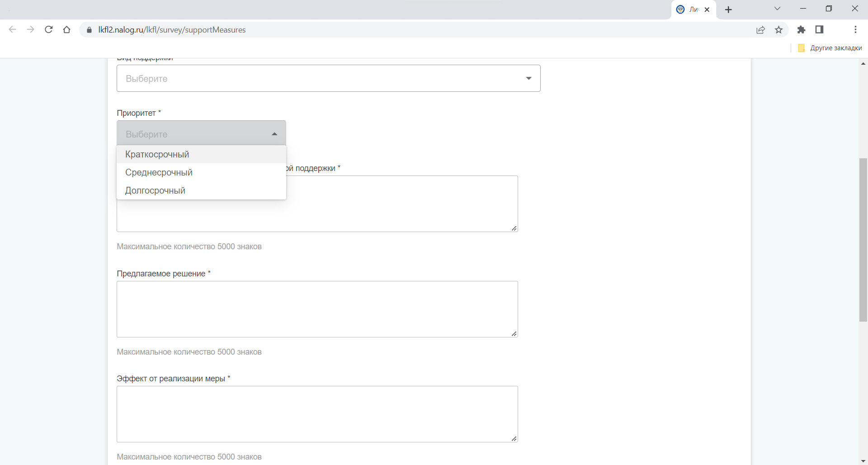Click the Эффект от реализации меры field
This screenshot has height=465, width=868.
(317, 414)
